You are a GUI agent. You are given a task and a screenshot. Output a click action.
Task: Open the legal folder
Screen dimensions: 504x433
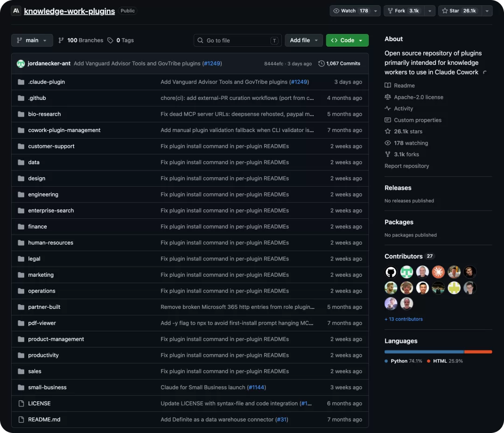click(x=34, y=259)
